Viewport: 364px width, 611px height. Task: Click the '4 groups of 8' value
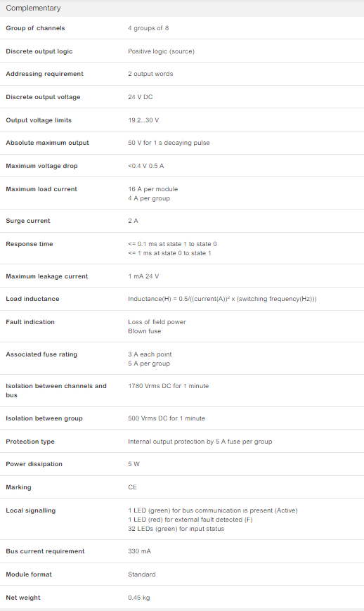(148, 28)
